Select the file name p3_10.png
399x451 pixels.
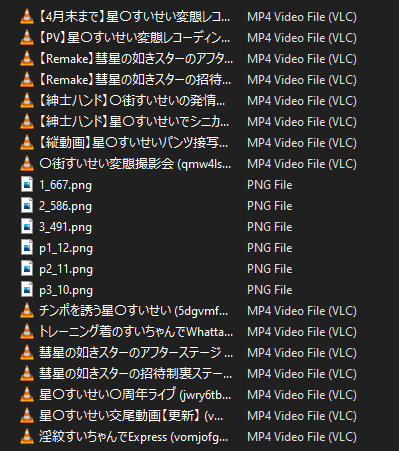(x=66, y=290)
